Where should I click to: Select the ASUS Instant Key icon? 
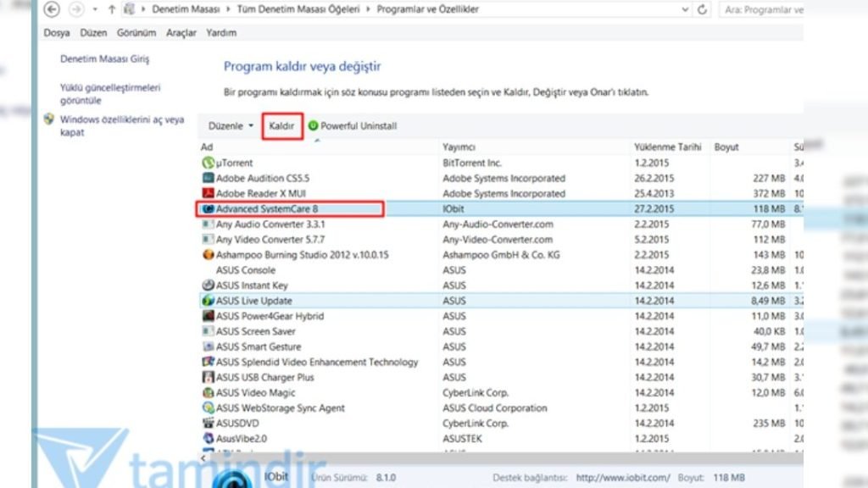[208, 285]
